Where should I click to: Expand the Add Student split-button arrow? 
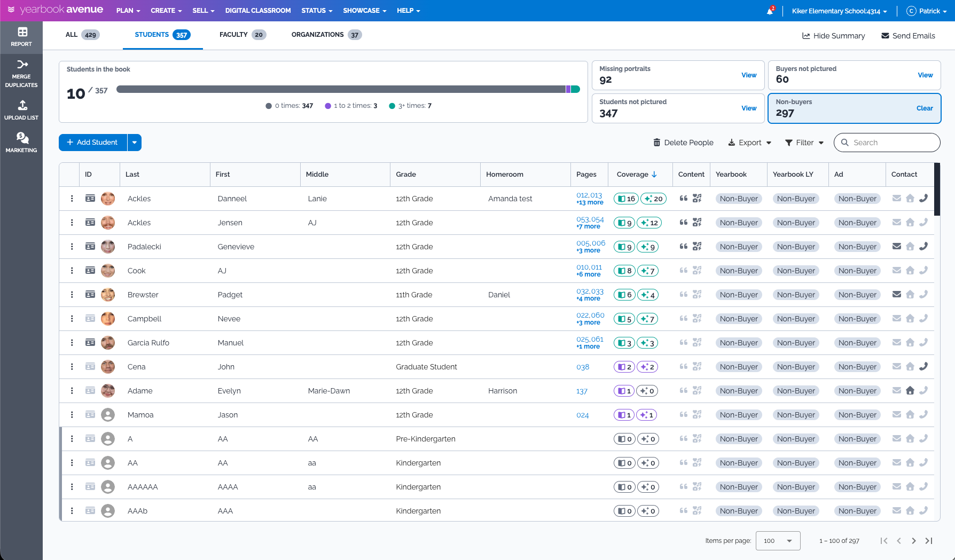pos(135,143)
